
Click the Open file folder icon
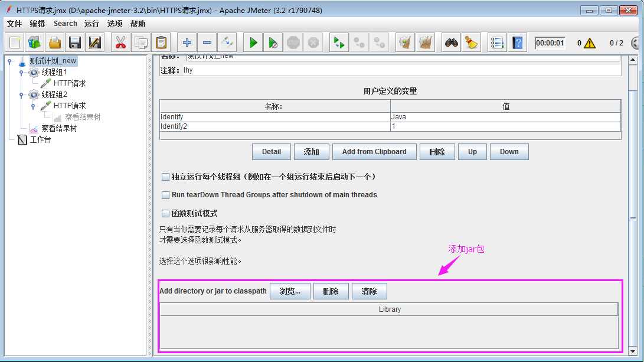[x=55, y=43]
